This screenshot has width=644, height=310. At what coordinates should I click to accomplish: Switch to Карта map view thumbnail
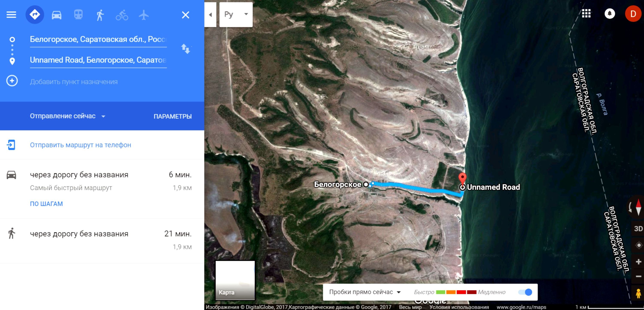[x=235, y=280]
